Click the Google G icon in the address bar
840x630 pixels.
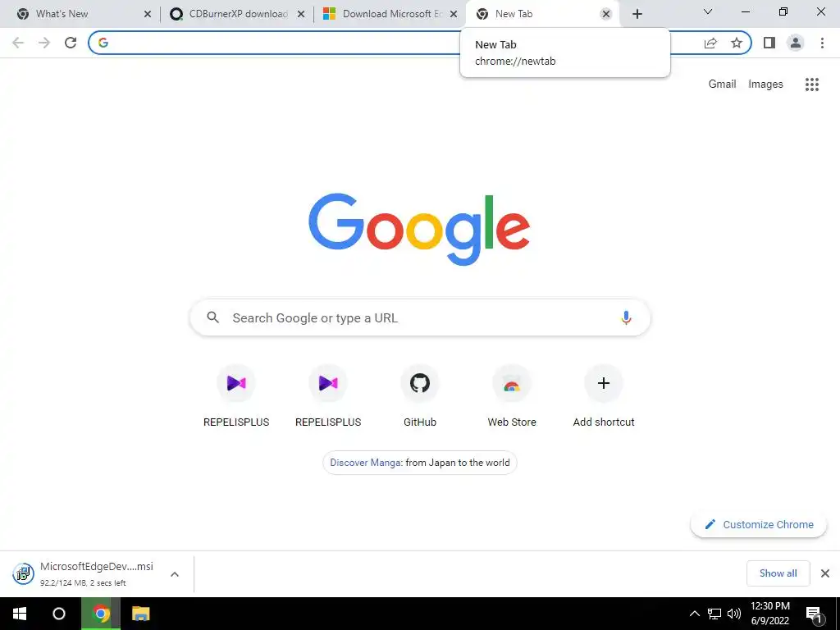pos(103,43)
